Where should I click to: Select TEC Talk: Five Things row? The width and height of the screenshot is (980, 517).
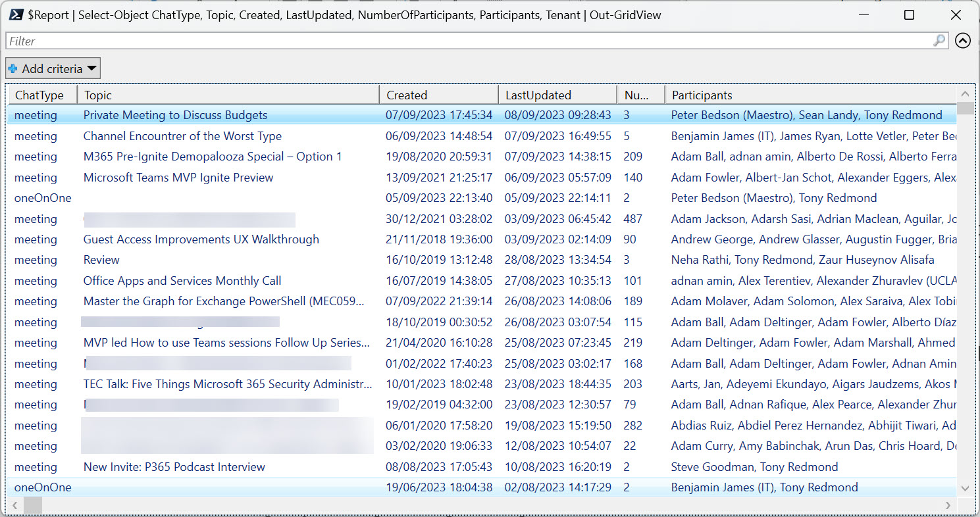click(x=482, y=384)
